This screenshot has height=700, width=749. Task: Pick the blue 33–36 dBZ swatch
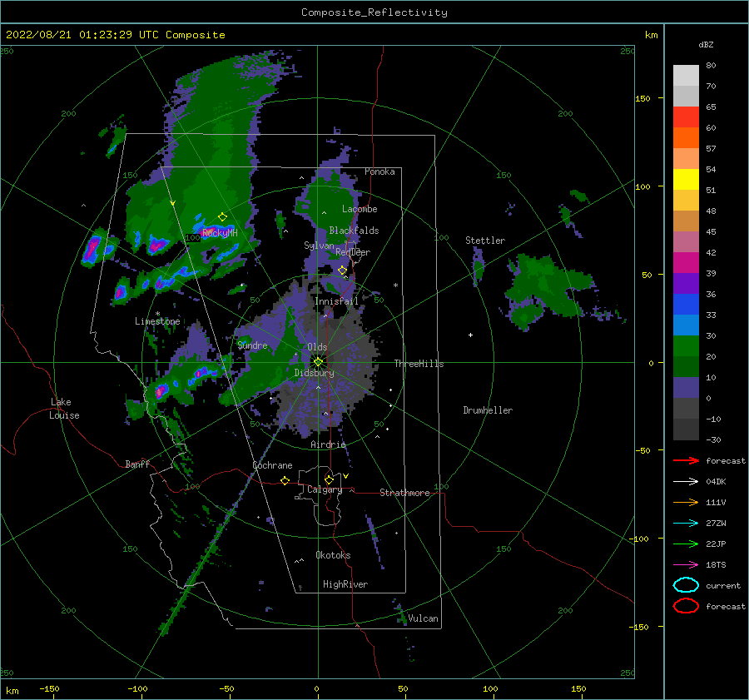[x=686, y=305]
